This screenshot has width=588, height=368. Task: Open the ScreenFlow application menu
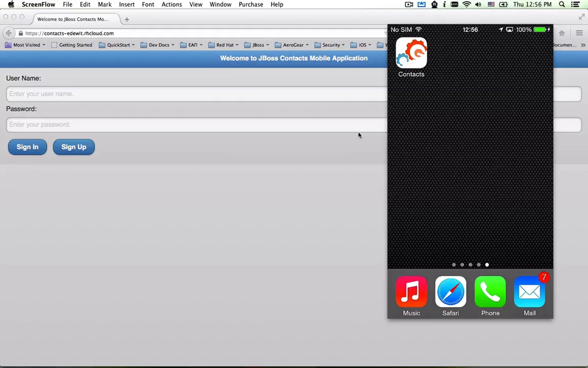coord(38,4)
